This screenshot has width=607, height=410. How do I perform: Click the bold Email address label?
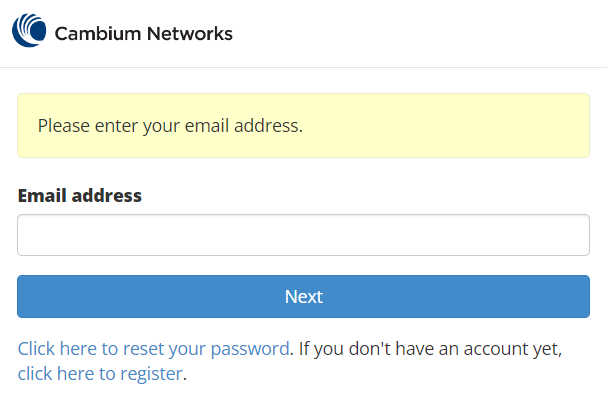(80, 195)
